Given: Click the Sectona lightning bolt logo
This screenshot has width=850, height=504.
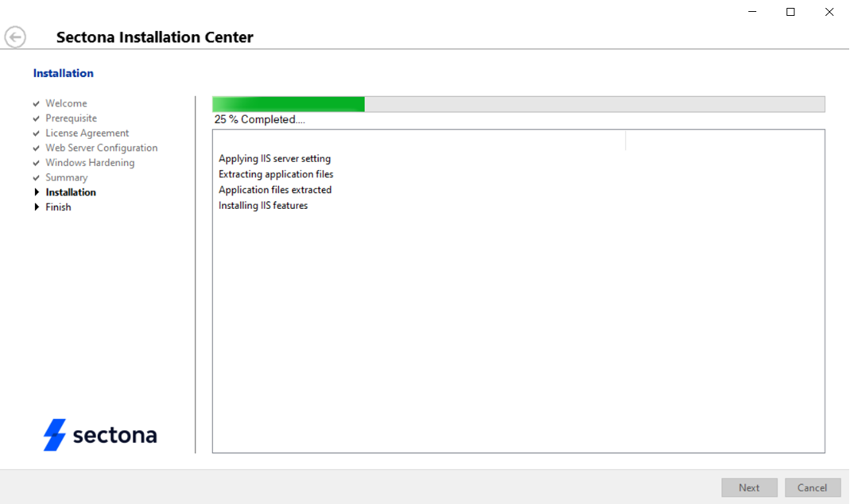Looking at the screenshot, I should point(55,435).
